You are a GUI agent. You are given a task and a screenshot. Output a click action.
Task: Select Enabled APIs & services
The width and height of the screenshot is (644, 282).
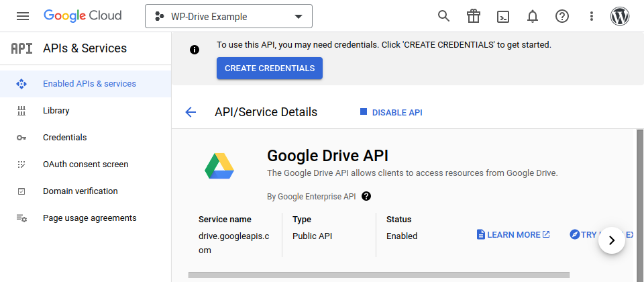pos(89,84)
